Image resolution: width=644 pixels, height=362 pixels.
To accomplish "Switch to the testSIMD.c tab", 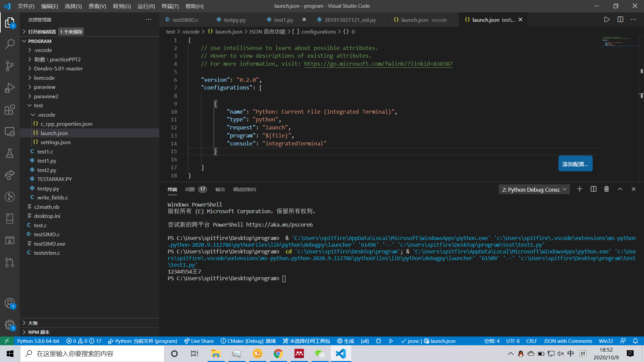I will [185, 20].
